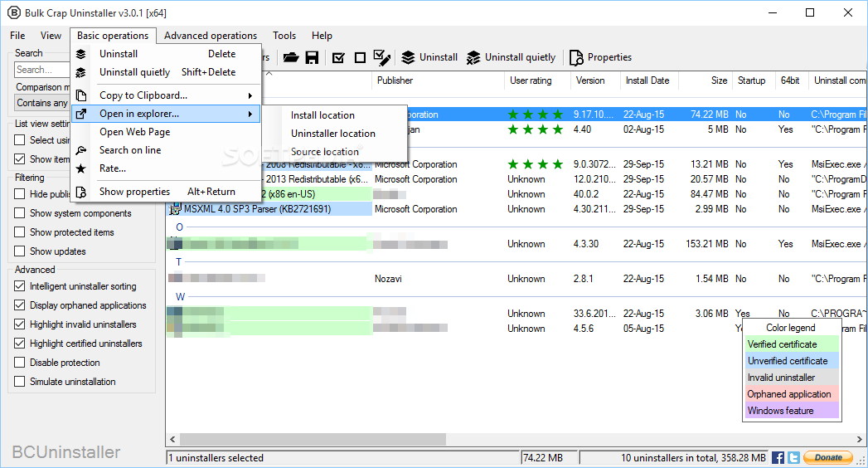Toggle Intelligent uninstaller sorting checkbox
Screen dimensions: 868x468
pyautogui.click(x=19, y=286)
